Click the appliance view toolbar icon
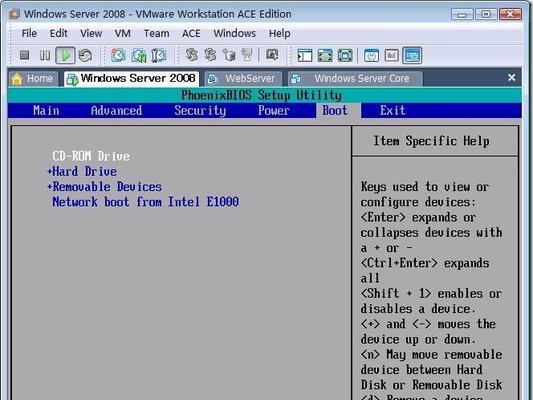This screenshot has width=533, height=400. pos(391,55)
